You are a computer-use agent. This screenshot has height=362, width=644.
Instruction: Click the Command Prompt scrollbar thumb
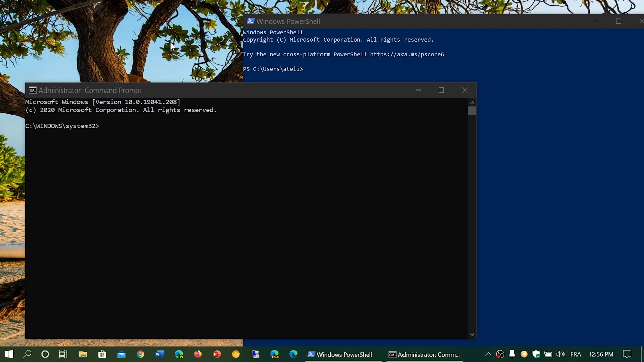click(472, 111)
